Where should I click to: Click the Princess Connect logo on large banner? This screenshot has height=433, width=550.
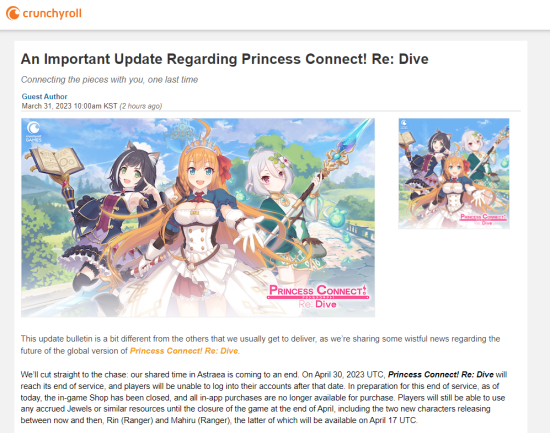tap(318, 296)
